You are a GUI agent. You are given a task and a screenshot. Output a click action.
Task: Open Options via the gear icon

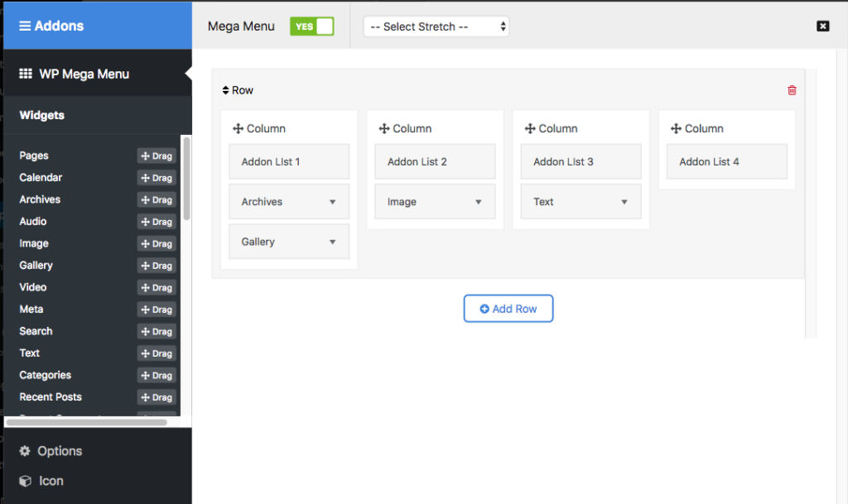(x=23, y=451)
